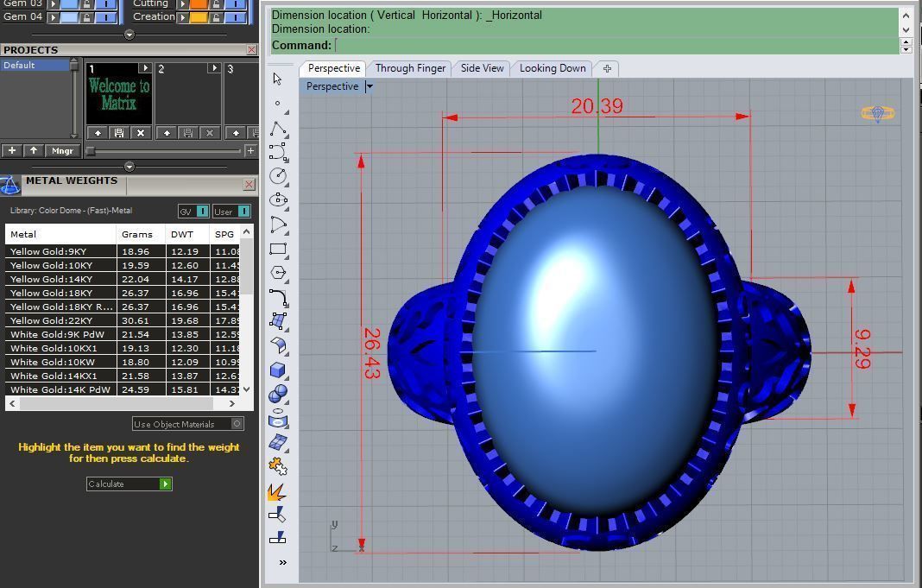Activate the Ellipse tool
922x588 pixels.
[x=278, y=200]
